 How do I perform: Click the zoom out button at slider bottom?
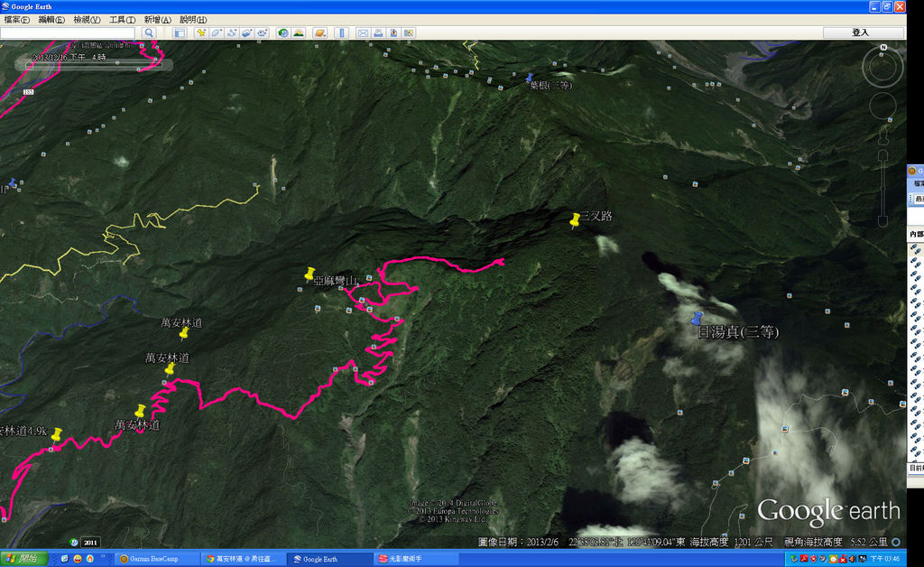pyautogui.click(x=882, y=221)
